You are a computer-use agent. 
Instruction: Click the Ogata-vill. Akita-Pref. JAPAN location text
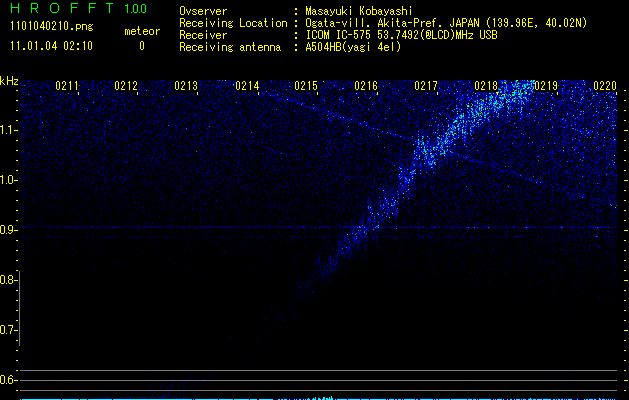click(446, 23)
